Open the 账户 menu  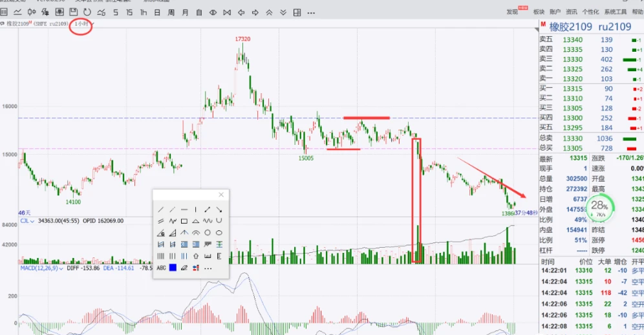tap(555, 12)
